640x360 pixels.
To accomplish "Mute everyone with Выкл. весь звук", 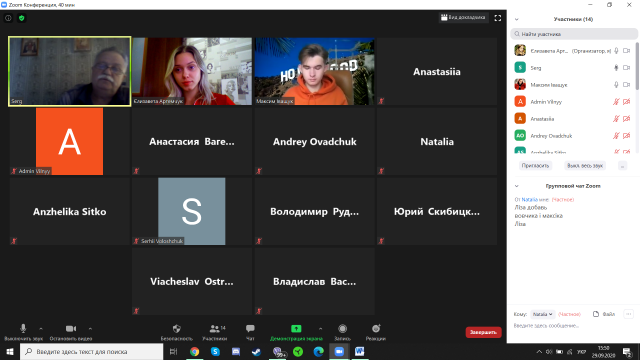I will coord(584,166).
